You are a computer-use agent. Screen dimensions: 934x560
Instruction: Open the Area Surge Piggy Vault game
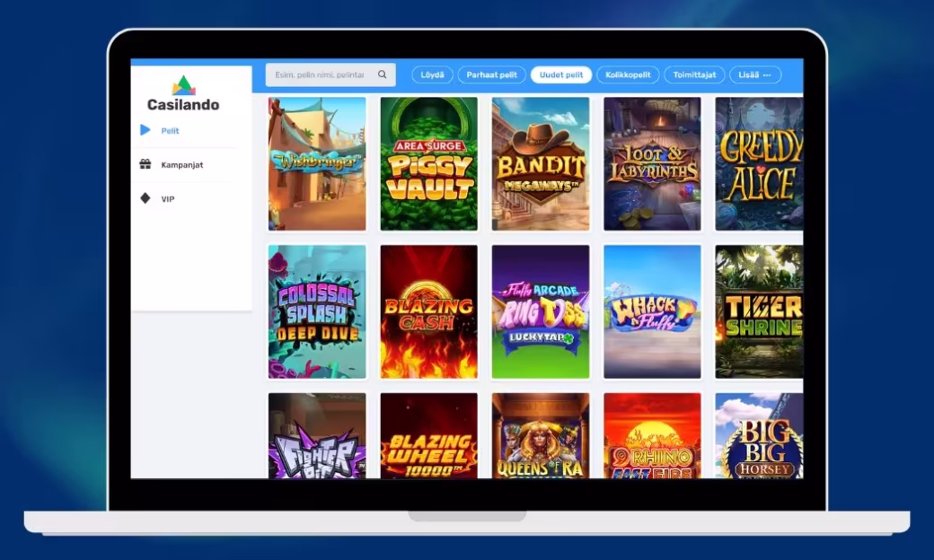(429, 163)
